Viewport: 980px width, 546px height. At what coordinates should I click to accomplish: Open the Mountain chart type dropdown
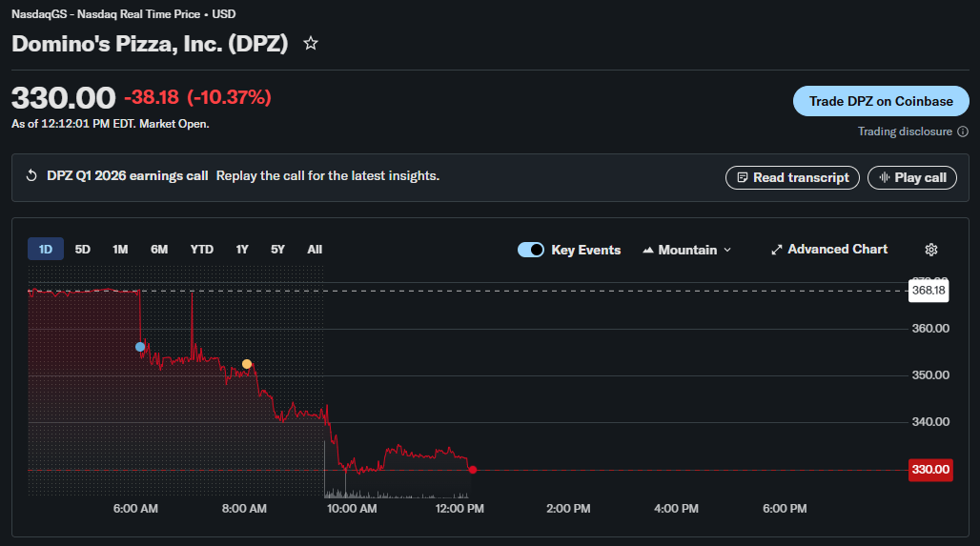pos(687,250)
